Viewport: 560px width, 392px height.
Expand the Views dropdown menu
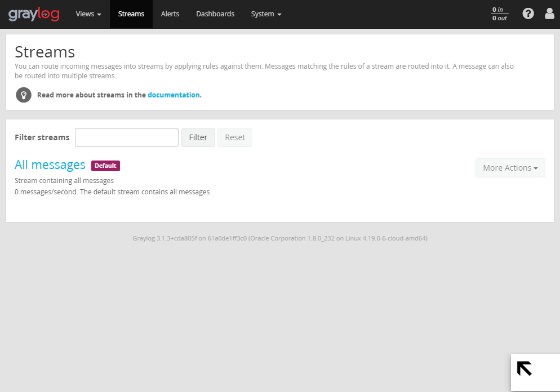88,14
